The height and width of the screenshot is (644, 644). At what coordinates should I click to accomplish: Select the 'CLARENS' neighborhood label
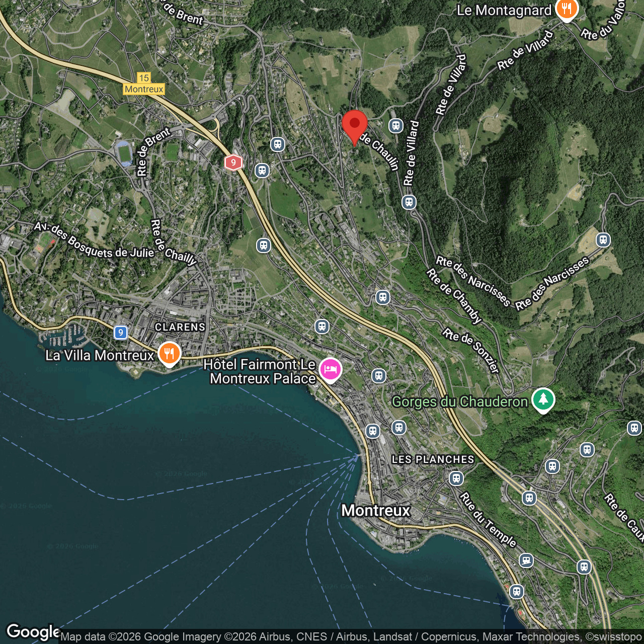point(180,327)
